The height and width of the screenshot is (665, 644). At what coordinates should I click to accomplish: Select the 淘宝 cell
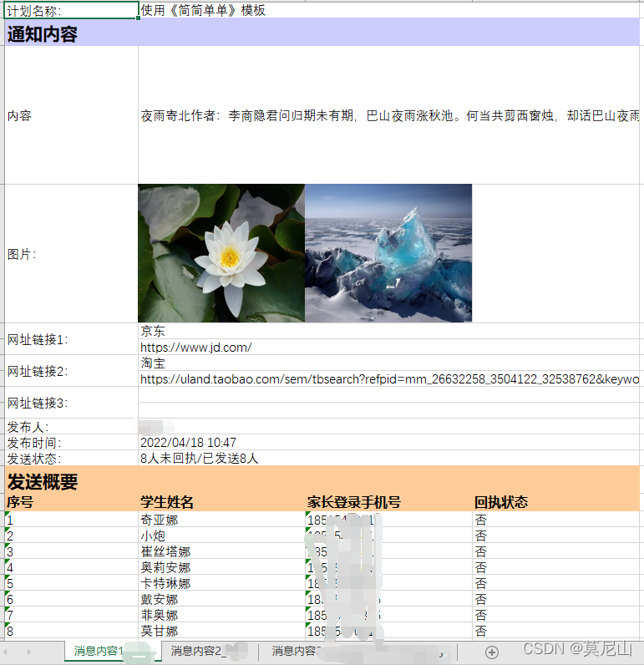point(389,363)
